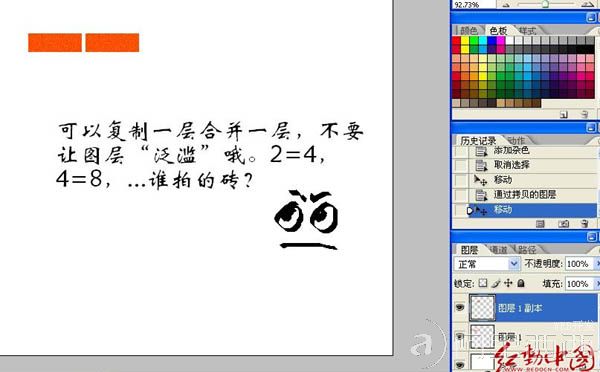Click the create new snapshot camera icon
Image resolution: width=600 pixels, height=372 pixels.
[x=564, y=224]
